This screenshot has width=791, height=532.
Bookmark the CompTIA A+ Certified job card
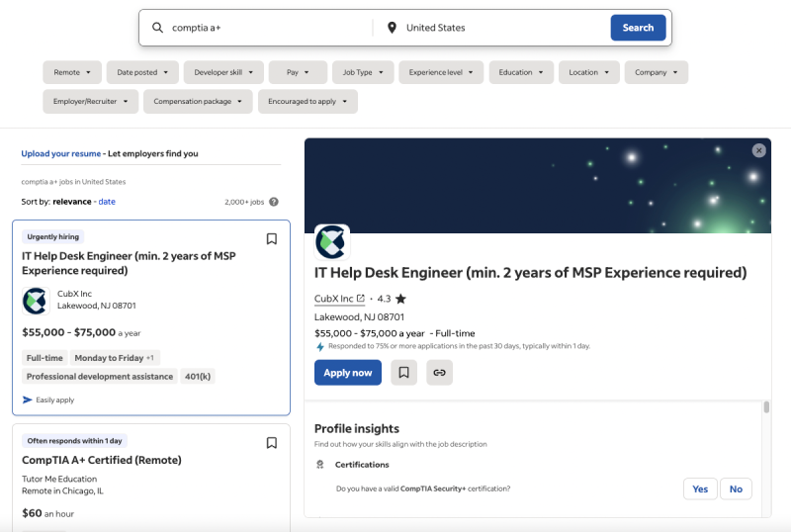[272, 443]
